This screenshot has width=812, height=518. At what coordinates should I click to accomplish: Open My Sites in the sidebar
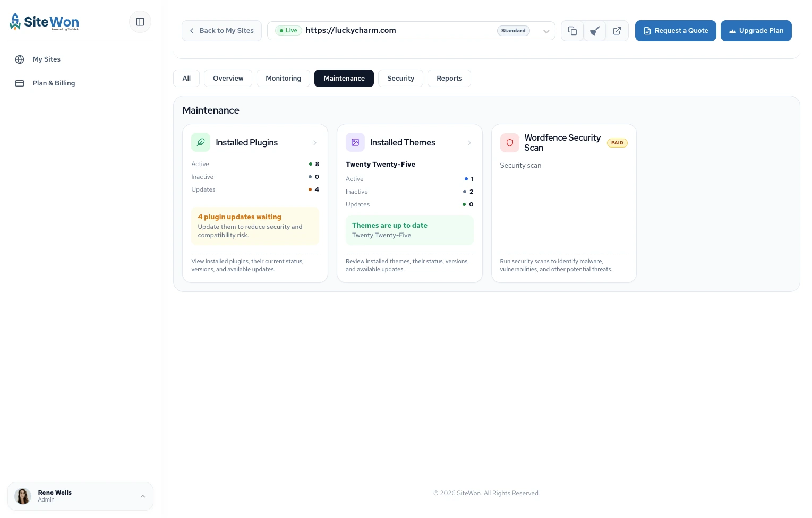click(x=80, y=59)
